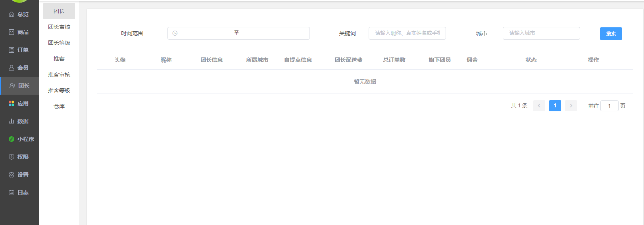This screenshot has height=225, width=644.
Task: Select page 1 in pagination
Action: (x=555, y=106)
